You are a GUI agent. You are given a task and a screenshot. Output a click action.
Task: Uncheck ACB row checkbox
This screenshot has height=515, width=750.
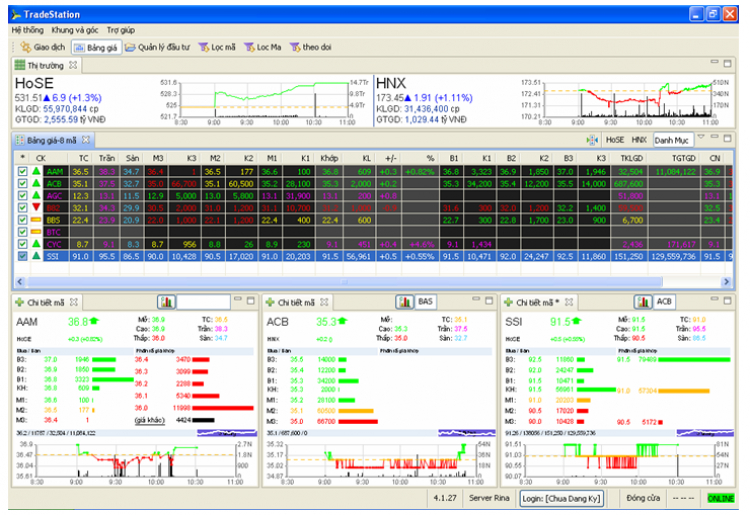point(22,183)
